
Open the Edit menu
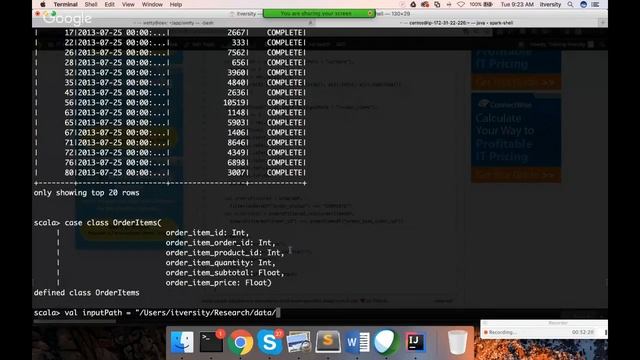(109, 4)
